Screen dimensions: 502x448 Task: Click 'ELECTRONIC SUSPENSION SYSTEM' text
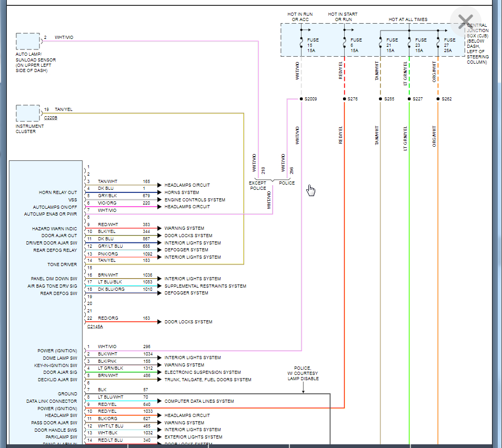point(203,372)
